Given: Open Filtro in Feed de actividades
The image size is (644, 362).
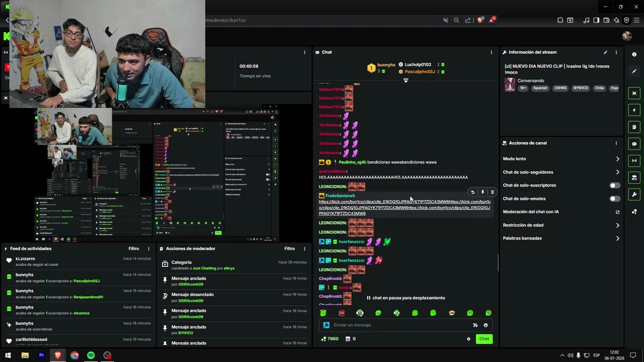Looking at the screenshot, I should pyautogui.click(x=133, y=248).
